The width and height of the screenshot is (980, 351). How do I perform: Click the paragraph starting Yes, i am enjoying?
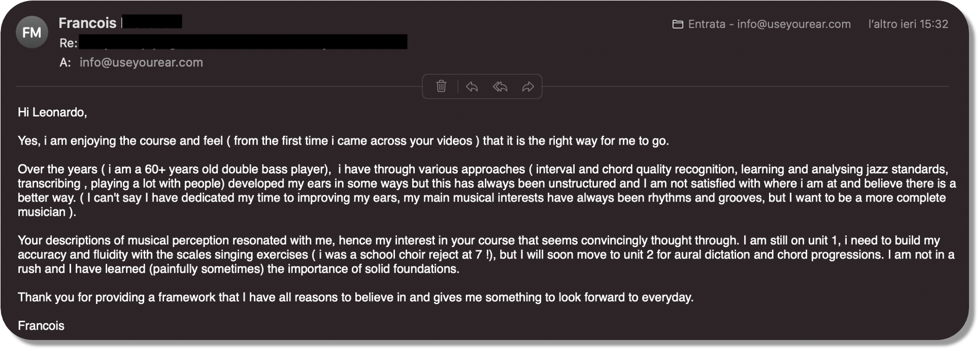(343, 141)
